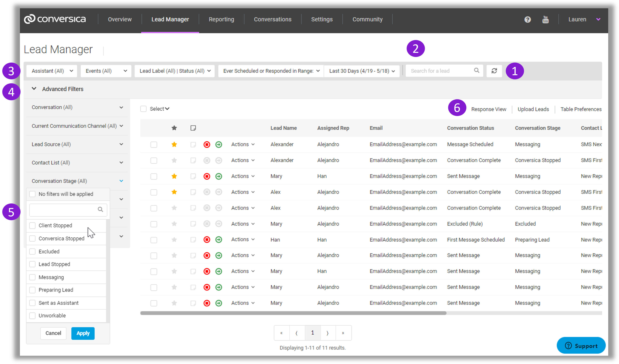The height and width of the screenshot is (364, 619).
Task: Expand the Contact List (All) filter
Action: click(x=77, y=163)
